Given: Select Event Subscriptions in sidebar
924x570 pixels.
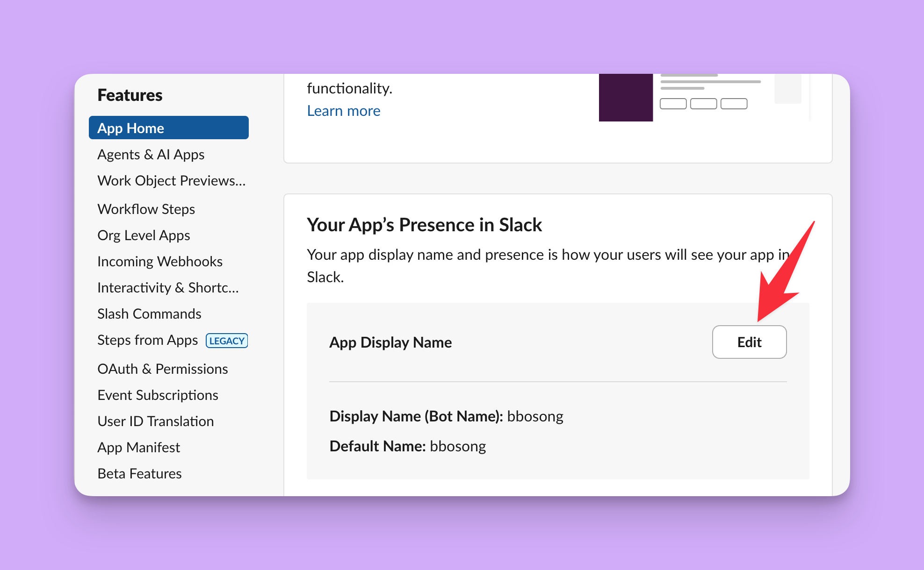Looking at the screenshot, I should pyautogui.click(x=158, y=395).
